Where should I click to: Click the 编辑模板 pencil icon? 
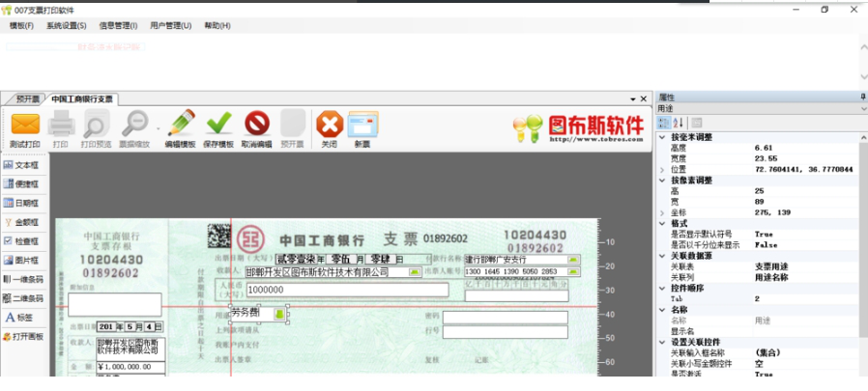[x=181, y=123]
